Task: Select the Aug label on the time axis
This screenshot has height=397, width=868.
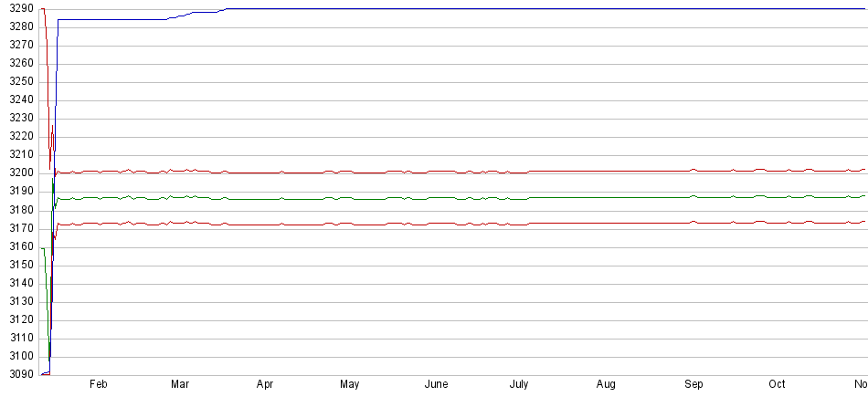Action: point(605,385)
